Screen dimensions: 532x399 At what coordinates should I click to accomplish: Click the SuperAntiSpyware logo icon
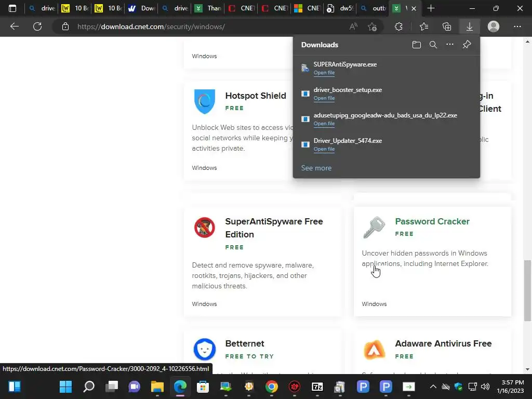click(205, 228)
